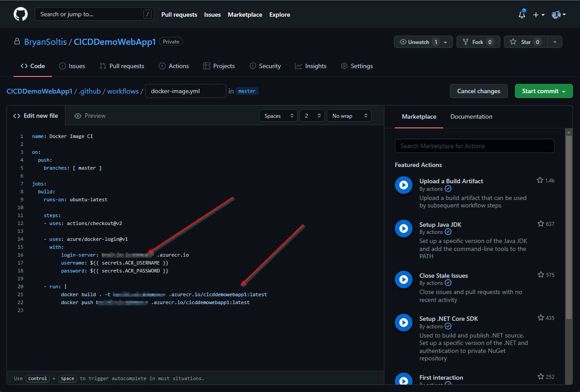Viewport: 580px width, 392px height.
Task: Click the GitHub logo home icon
Action: point(20,15)
